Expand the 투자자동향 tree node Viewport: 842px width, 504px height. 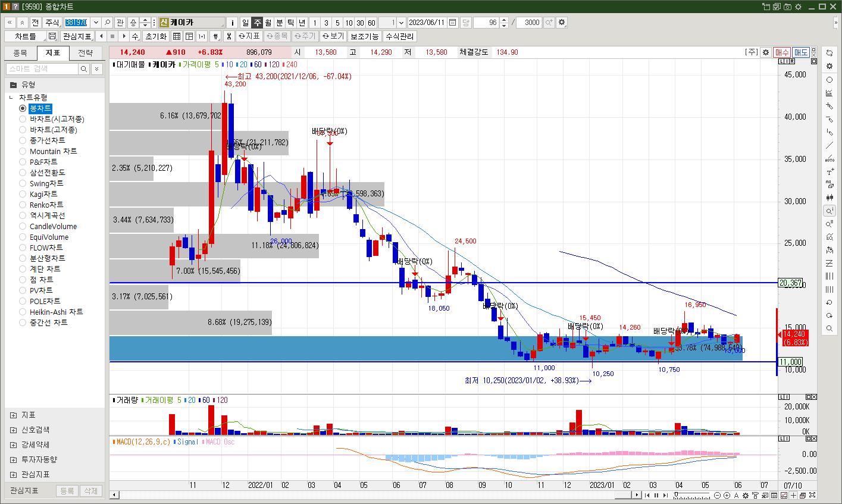click(13, 459)
